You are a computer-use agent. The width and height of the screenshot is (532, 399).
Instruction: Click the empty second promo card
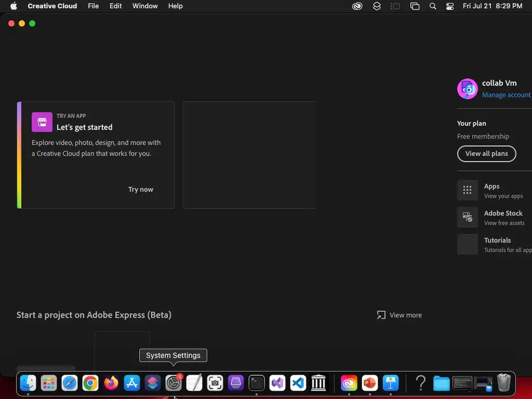[249, 155]
